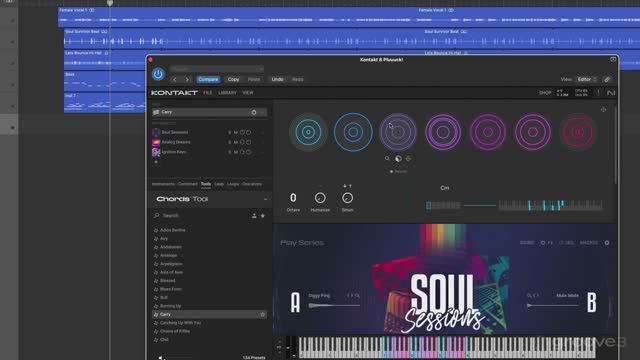Image resolution: width=640 pixels, height=360 pixels.
Task: Click the Compare button
Action: click(x=208, y=80)
